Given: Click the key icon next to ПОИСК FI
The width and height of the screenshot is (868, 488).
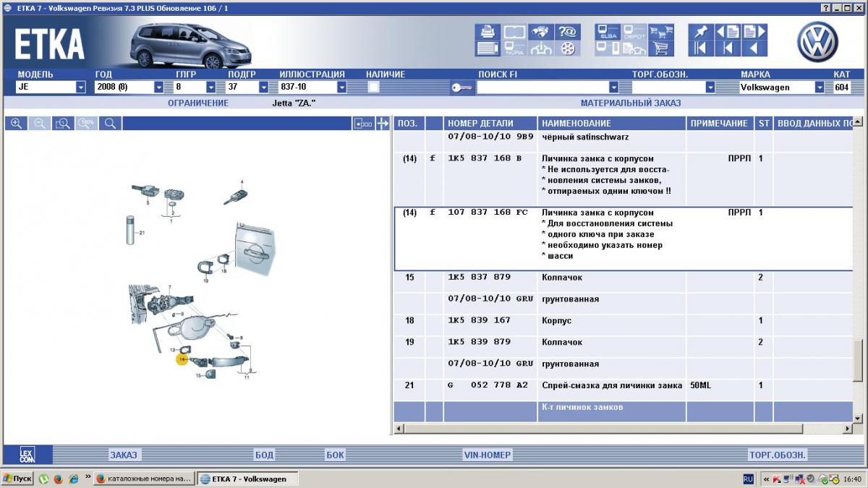Looking at the screenshot, I should pos(461,87).
